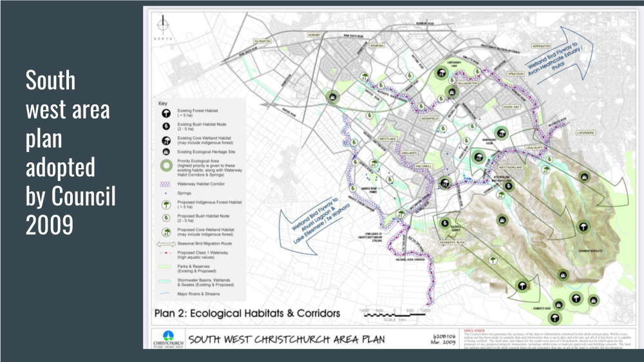Click the Waterway Habitat Corridor key symbol
This screenshot has width=644, height=362.
pos(165,184)
